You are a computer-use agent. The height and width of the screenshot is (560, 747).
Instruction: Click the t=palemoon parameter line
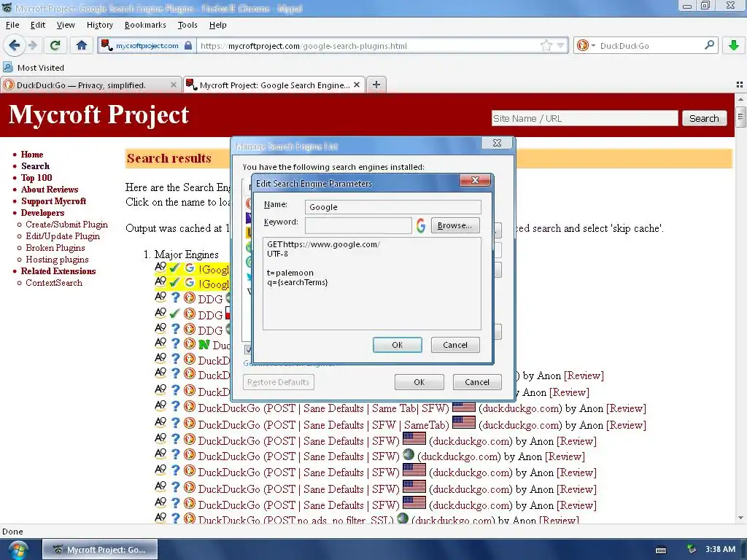pyautogui.click(x=290, y=273)
